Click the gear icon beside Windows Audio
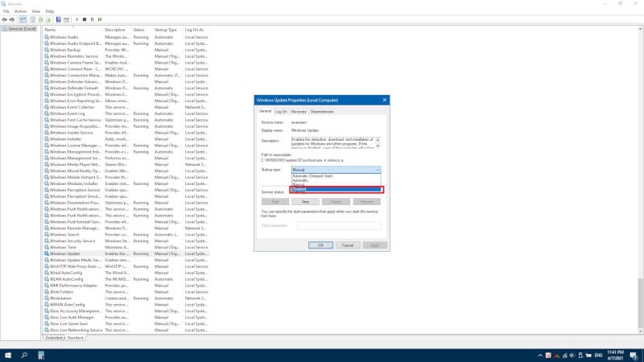 coord(47,37)
